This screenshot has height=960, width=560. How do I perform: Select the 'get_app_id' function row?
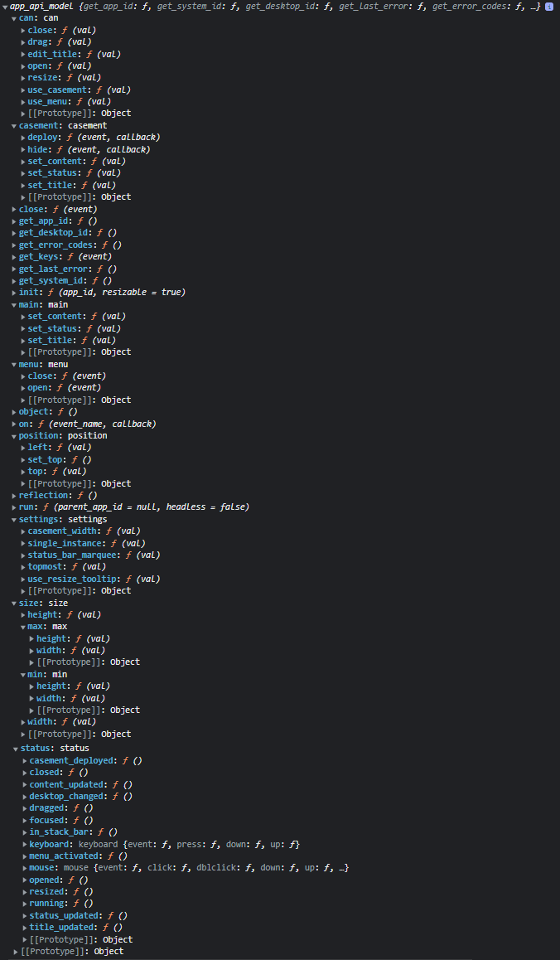55,221
